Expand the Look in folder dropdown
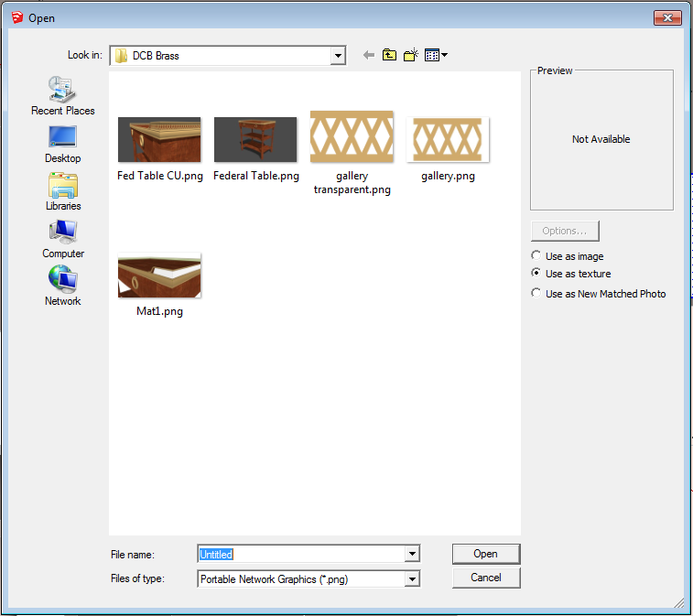Viewport: 693px width, 616px height. coord(338,56)
